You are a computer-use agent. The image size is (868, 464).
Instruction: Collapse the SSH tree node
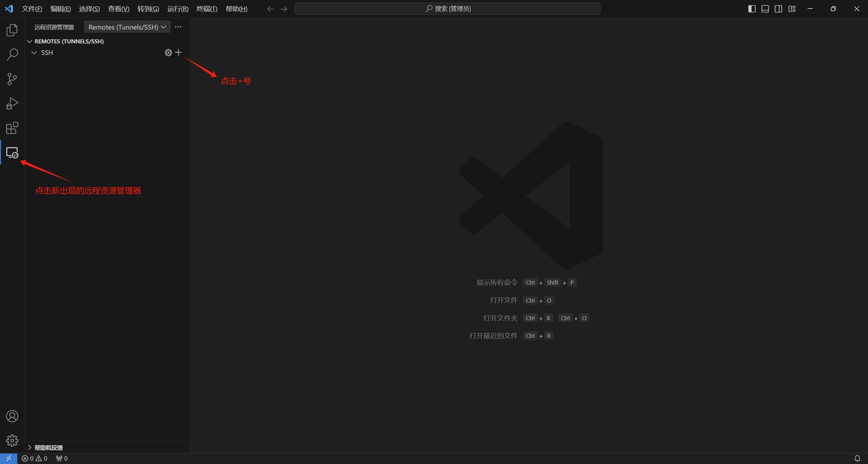34,53
